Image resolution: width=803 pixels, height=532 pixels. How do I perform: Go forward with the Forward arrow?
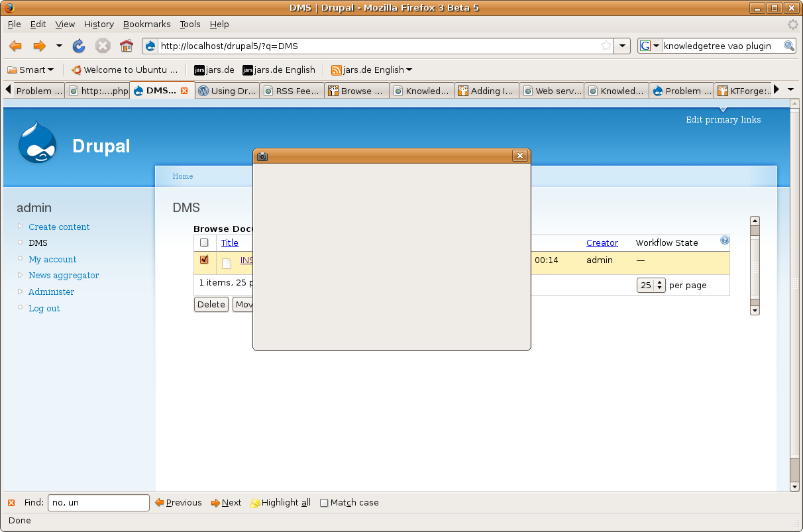39,46
